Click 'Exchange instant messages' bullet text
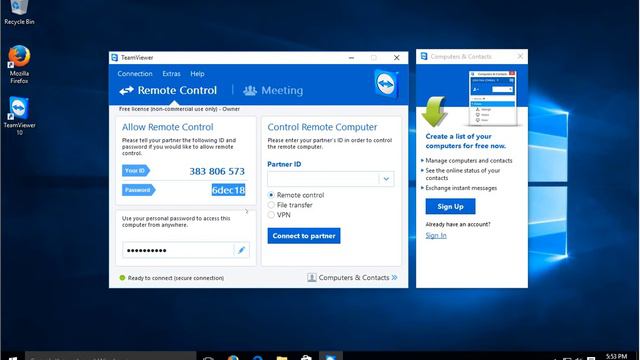Screen dimensions: 640x360 461,188
